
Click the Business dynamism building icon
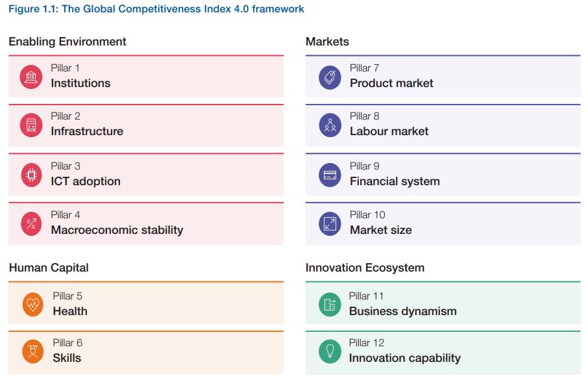[330, 304]
